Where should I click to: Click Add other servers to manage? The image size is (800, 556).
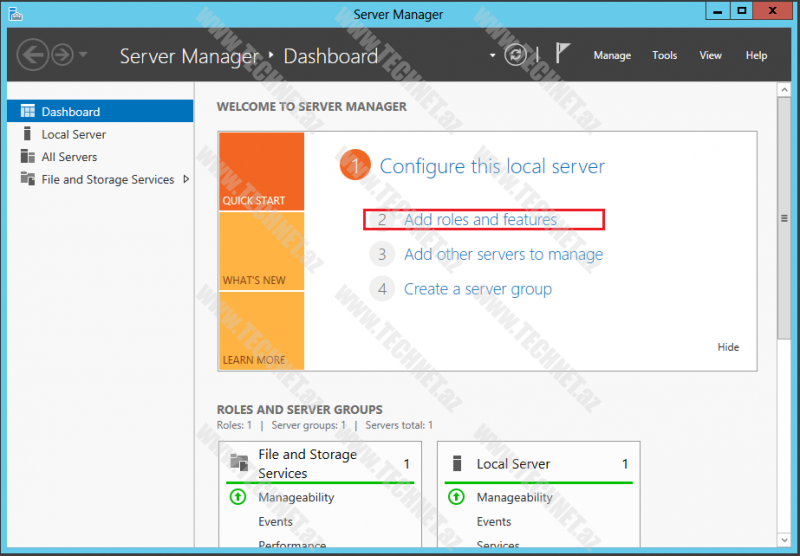503,255
